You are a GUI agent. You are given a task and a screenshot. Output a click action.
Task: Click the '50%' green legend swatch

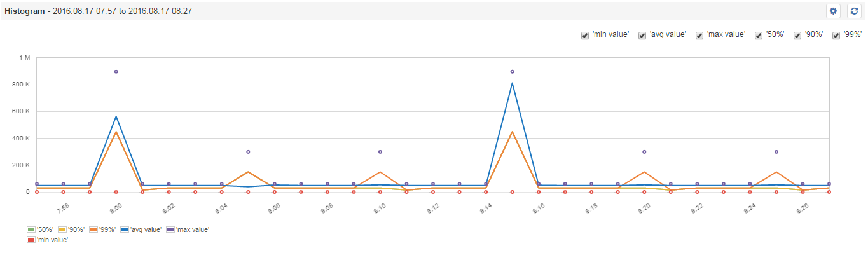pos(31,229)
